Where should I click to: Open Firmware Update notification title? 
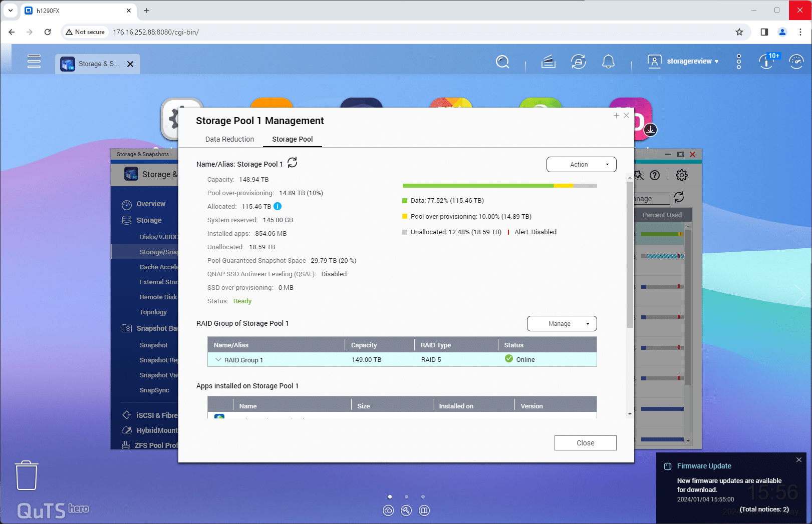704,466
